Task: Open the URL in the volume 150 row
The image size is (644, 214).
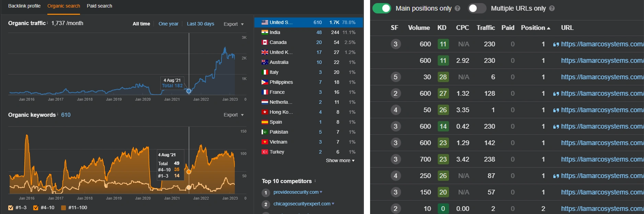Action: [602, 192]
